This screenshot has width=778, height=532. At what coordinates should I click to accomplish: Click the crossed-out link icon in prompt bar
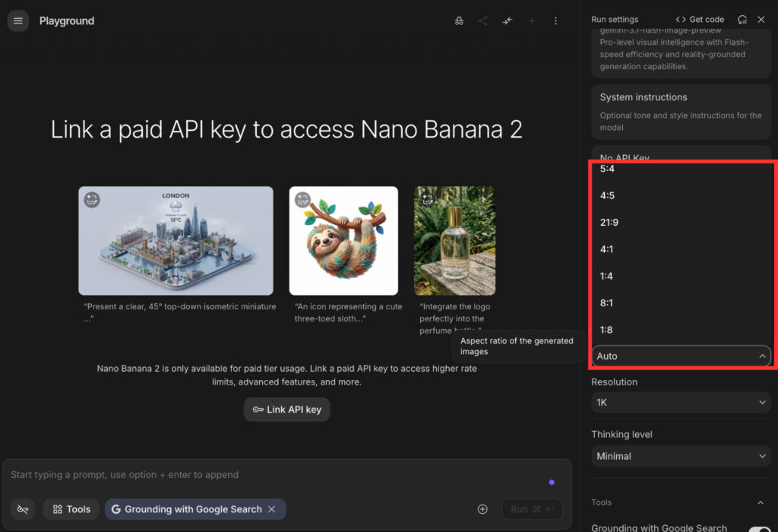click(x=23, y=509)
